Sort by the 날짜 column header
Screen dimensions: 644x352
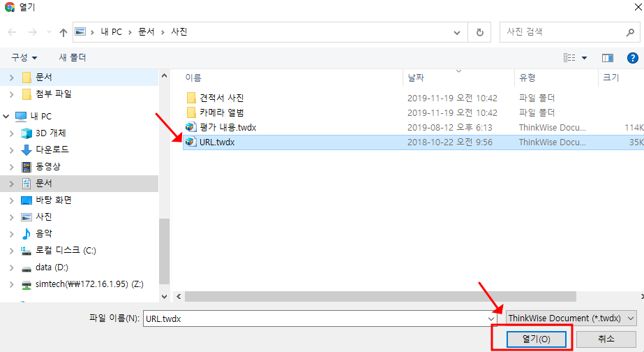coord(416,78)
